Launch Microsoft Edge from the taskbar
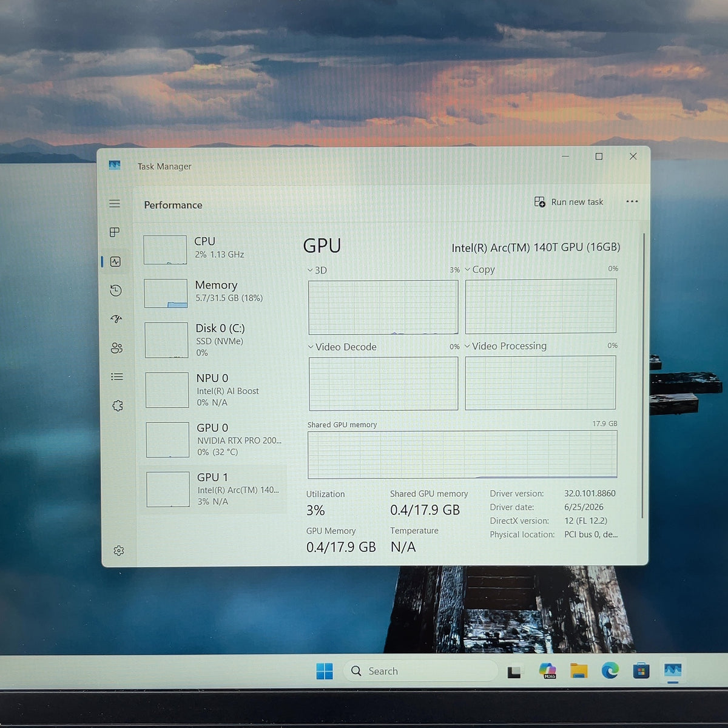The image size is (728, 728). point(610,670)
